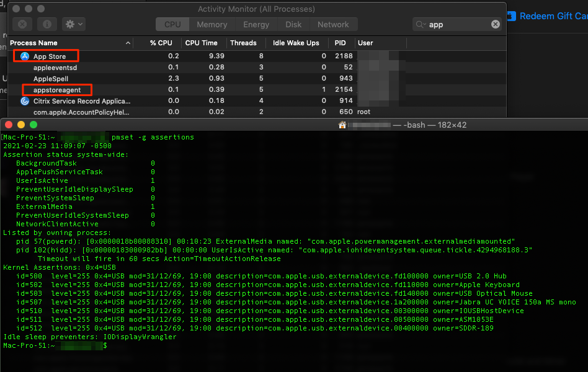
Task: Click the 'Idle sleep preventers: IODisplayWrangler' line
Action: pyautogui.click(x=89, y=337)
